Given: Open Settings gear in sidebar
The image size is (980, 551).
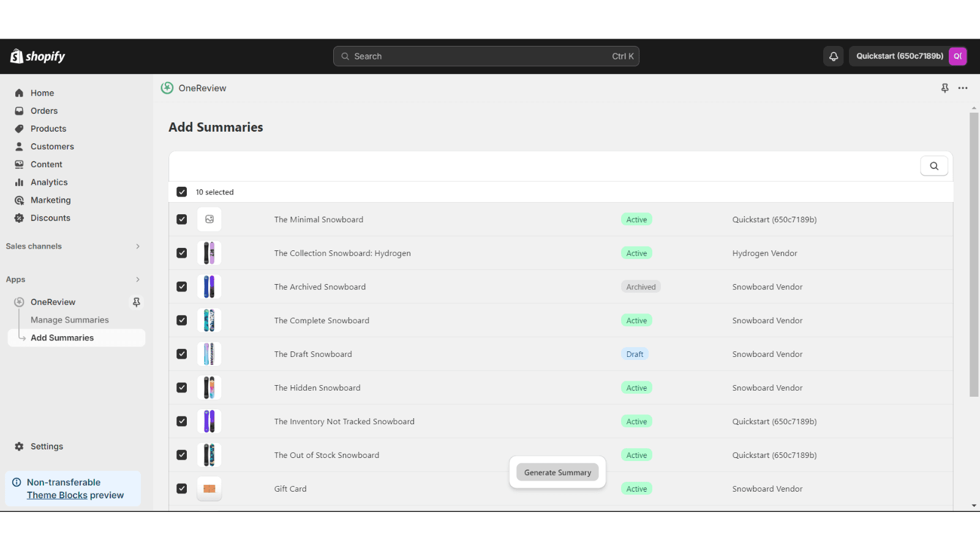Looking at the screenshot, I should point(20,446).
